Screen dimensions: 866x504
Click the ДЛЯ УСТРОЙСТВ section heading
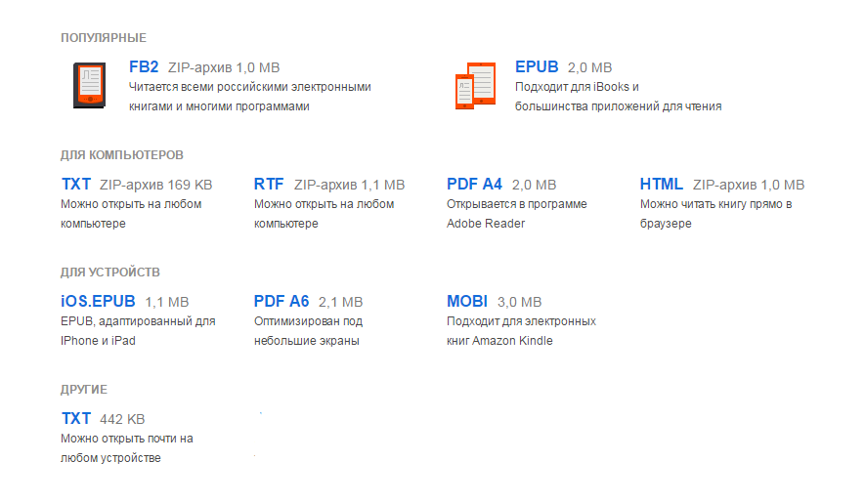[110, 273]
